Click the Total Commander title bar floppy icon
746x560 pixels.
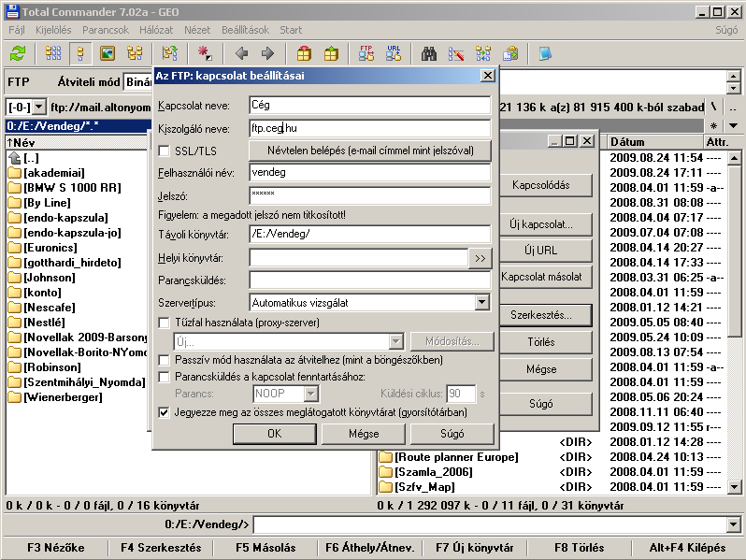[x=12, y=11]
